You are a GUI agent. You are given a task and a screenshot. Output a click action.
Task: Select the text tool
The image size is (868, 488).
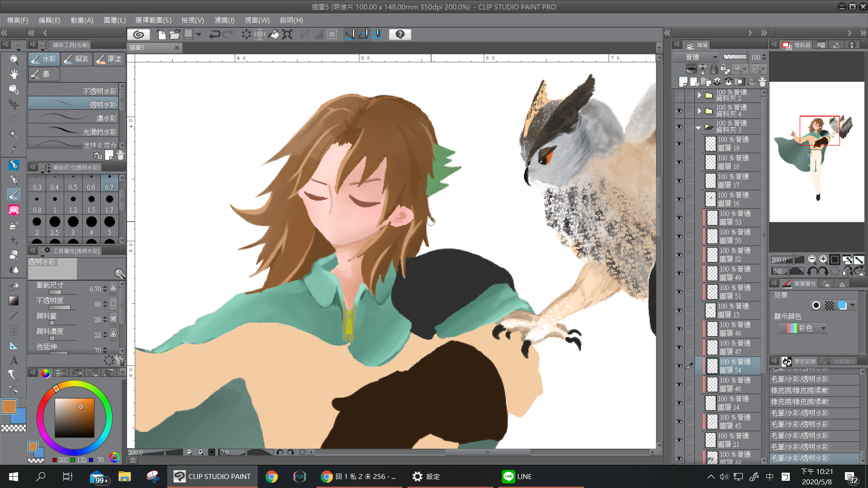[x=14, y=360]
